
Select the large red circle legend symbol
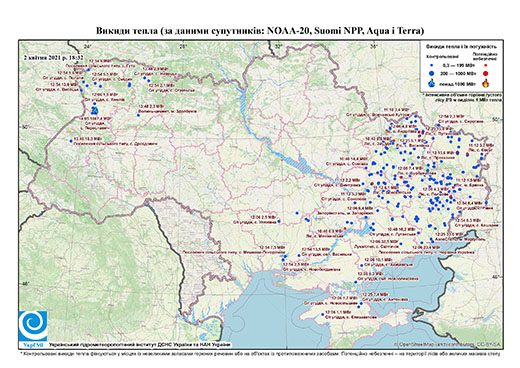click(486, 73)
